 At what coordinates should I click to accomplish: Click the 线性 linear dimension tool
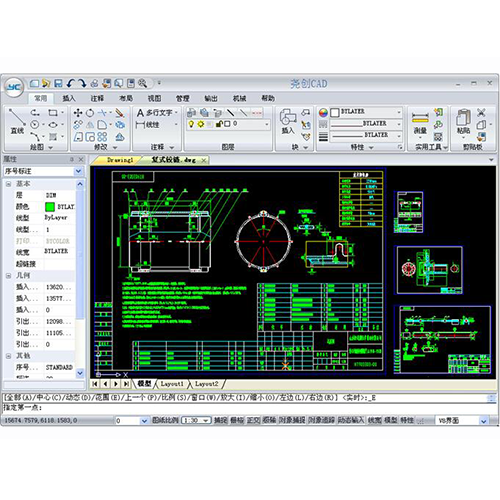pos(148,125)
